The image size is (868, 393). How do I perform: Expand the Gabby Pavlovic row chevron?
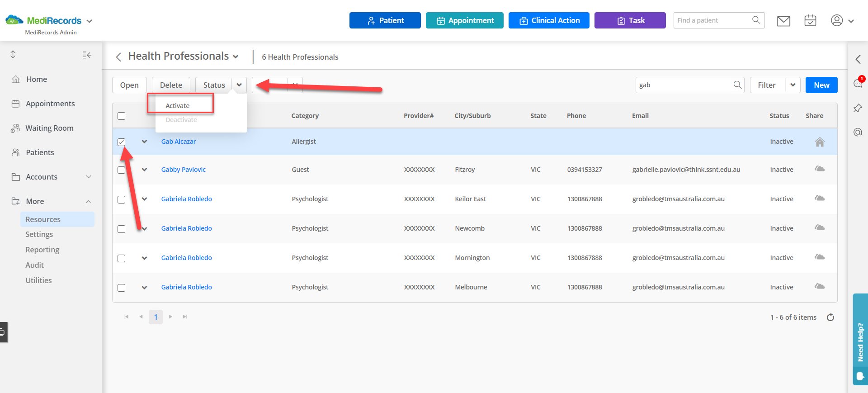tap(144, 170)
